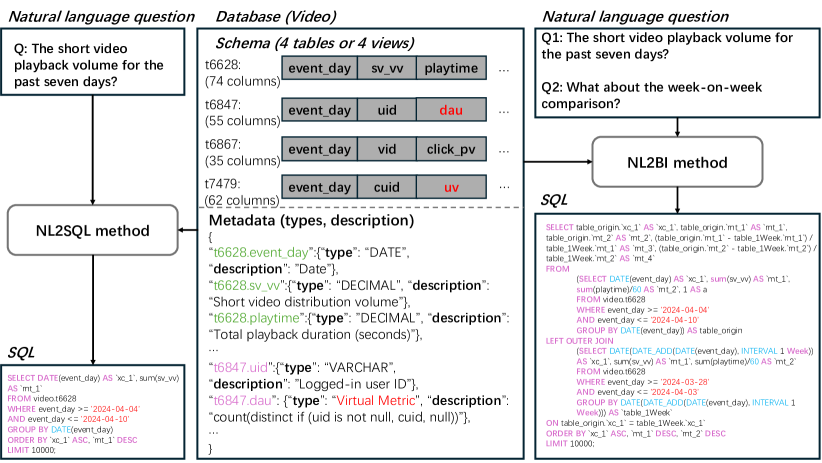Click SELECT DATE line in left SQL box
This screenshot has width=822, height=463.
point(93,378)
